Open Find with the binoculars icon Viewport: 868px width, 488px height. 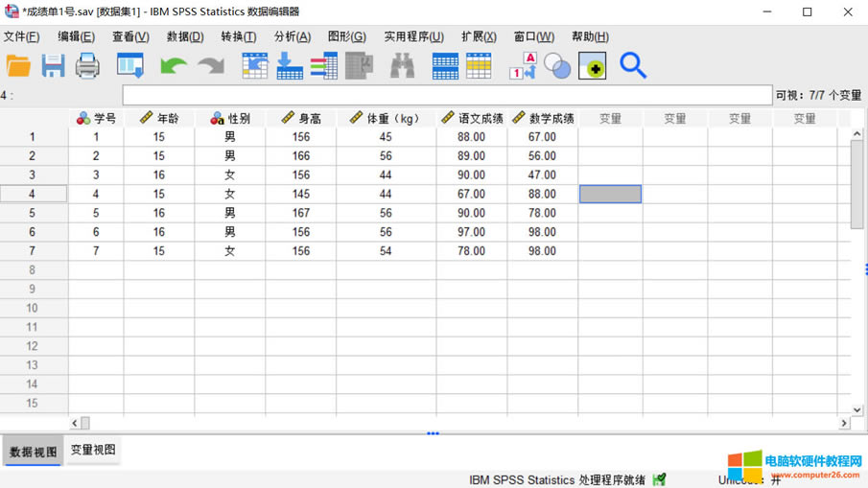[x=403, y=66]
